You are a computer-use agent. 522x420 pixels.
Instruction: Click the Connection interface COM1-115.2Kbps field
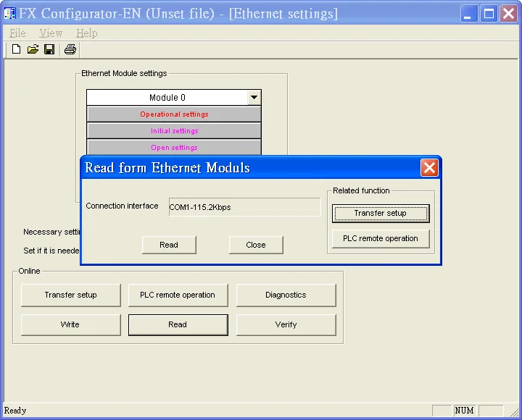tap(245, 207)
